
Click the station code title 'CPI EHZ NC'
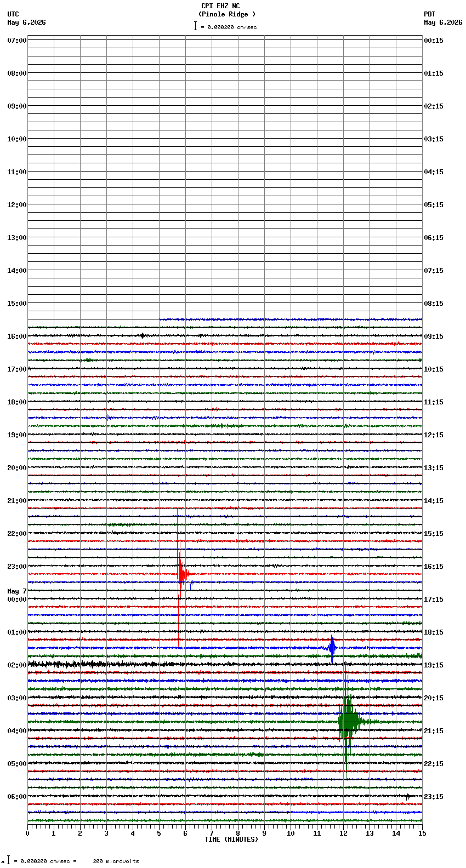(x=220, y=6)
